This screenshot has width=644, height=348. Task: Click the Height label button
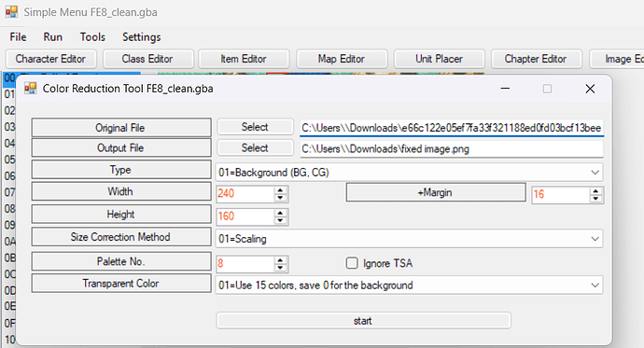click(x=121, y=215)
